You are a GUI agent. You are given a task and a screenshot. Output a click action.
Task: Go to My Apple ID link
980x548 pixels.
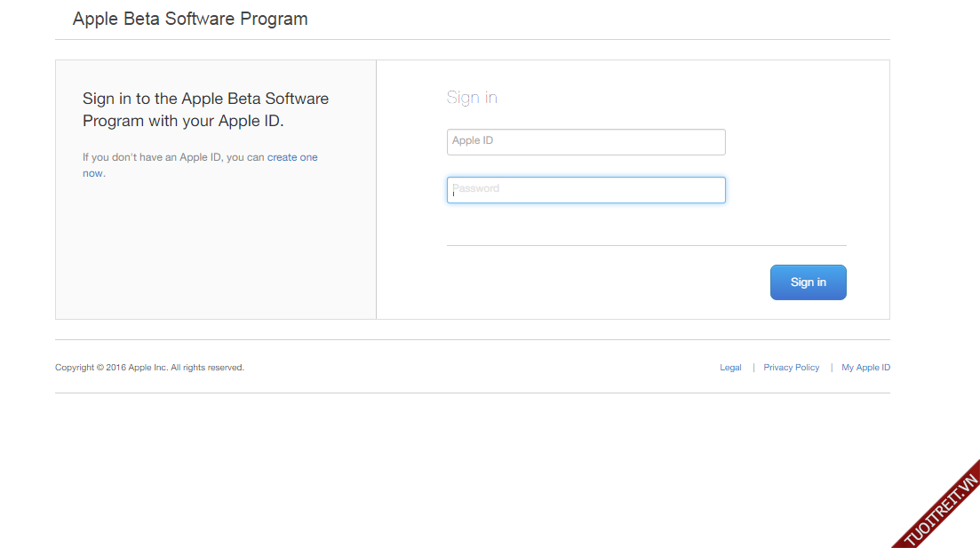(865, 368)
